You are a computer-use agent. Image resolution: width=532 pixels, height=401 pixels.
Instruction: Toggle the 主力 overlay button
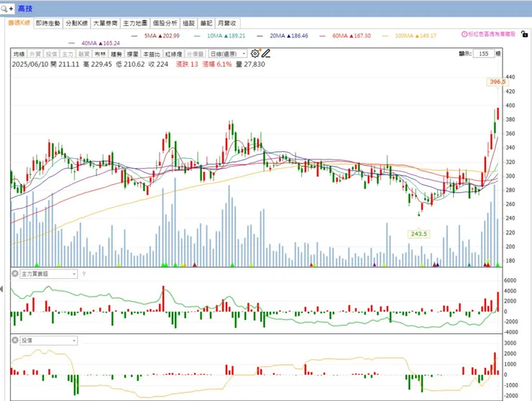pos(68,54)
